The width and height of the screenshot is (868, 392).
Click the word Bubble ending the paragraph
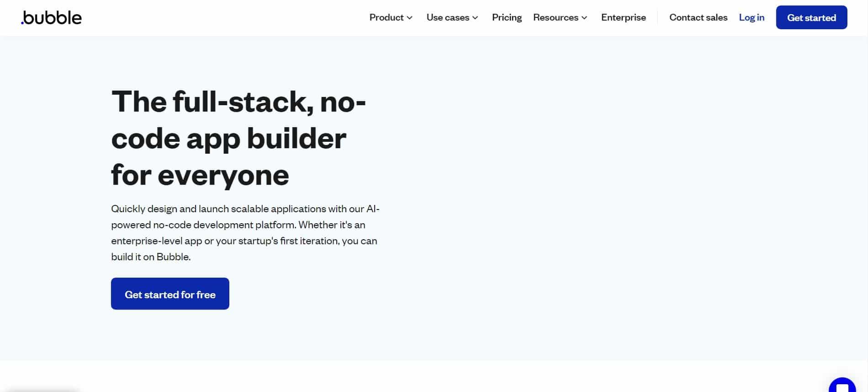tap(173, 257)
